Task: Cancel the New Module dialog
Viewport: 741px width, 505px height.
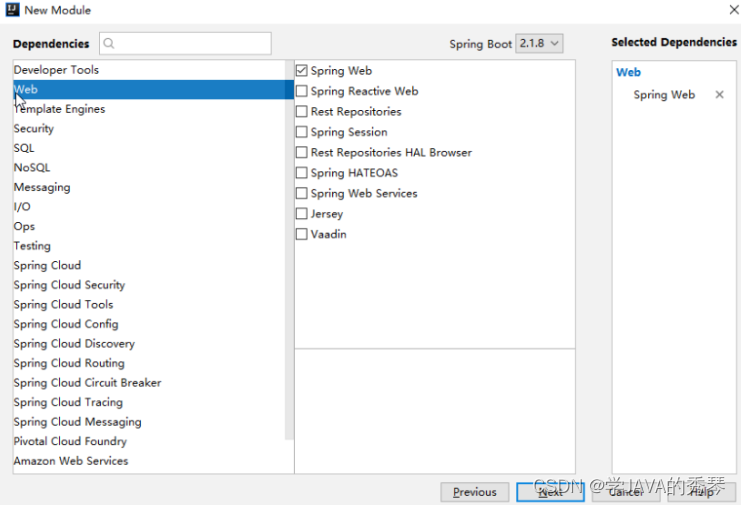Action: point(626,492)
